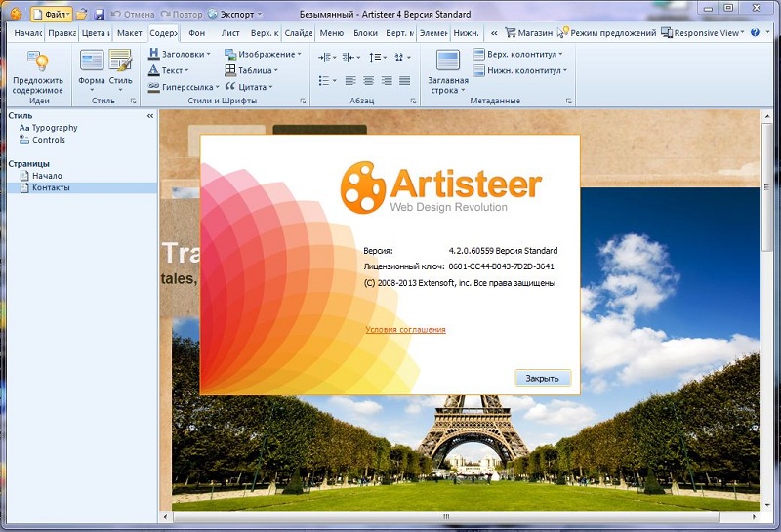
Task: Open the Метаданные group dialog launcher
Action: (x=569, y=101)
